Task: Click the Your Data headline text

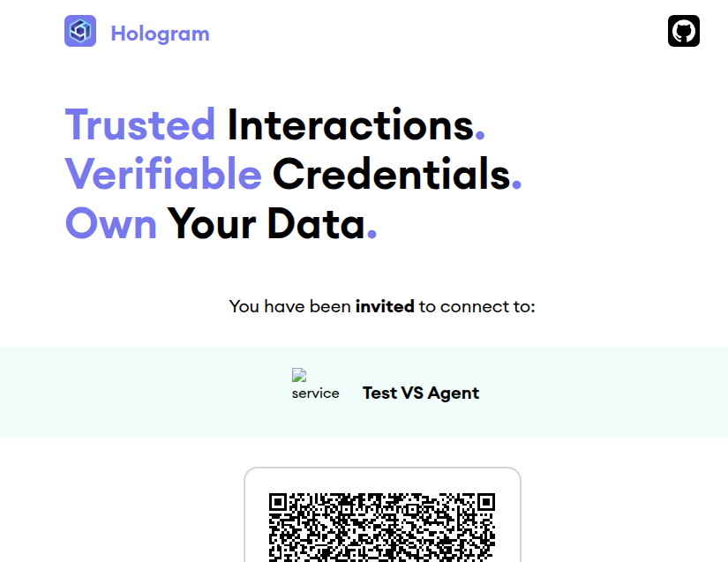Action: (x=266, y=224)
